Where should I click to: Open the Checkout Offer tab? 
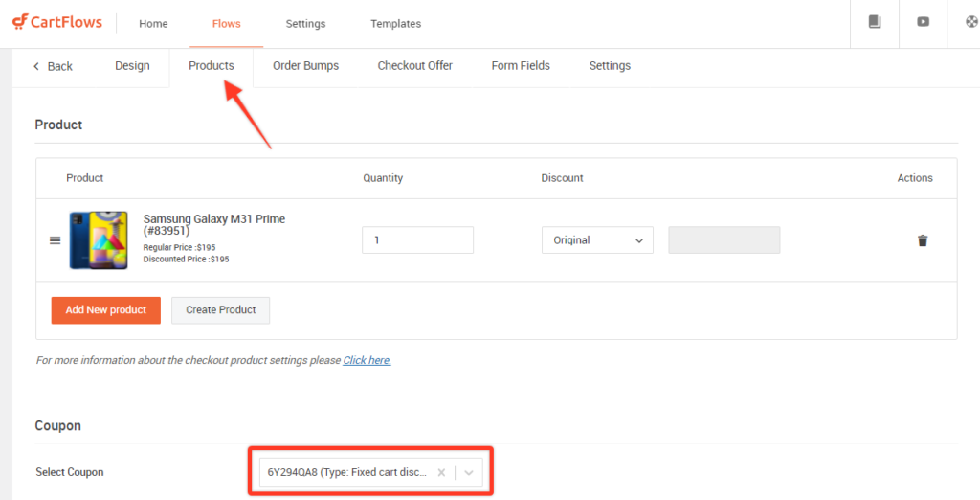click(x=414, y=66)
